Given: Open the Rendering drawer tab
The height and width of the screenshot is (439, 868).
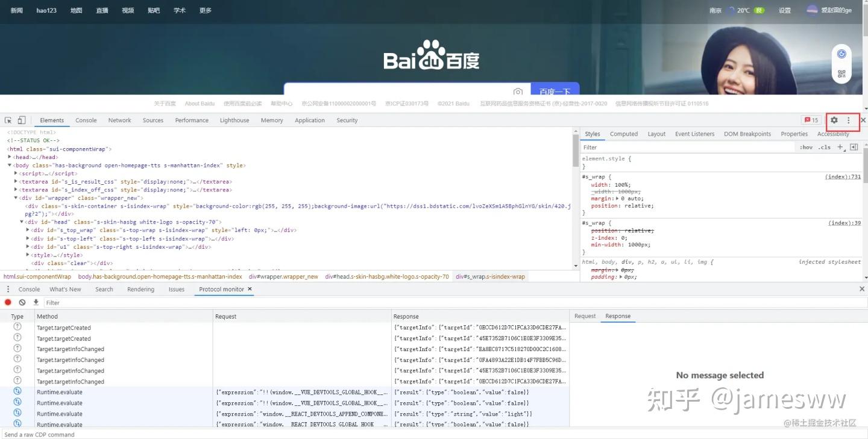Looking at the screenshot, I should pyautogui.click(x=140, y=289).
